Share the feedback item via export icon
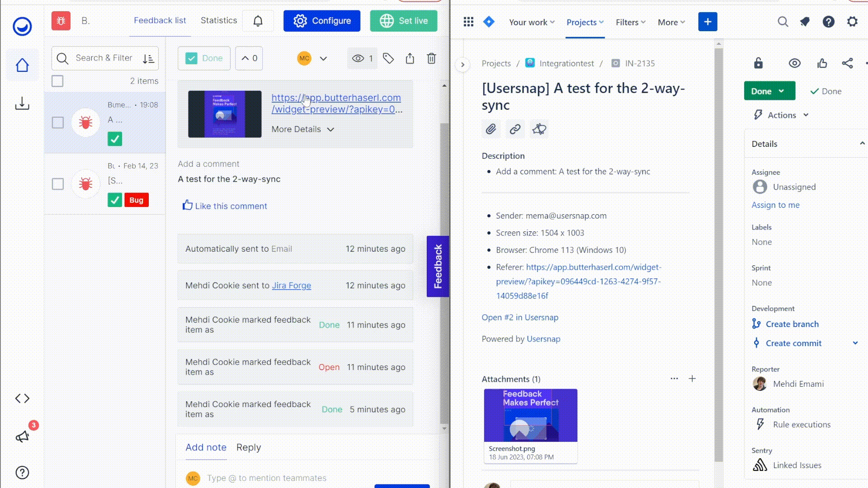 (410, 58)
